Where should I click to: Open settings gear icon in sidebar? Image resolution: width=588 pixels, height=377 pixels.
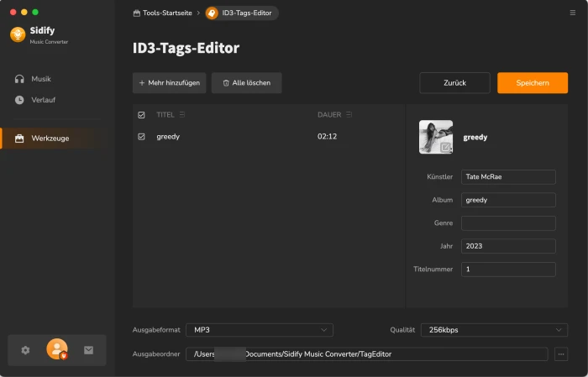pos(25,350)
